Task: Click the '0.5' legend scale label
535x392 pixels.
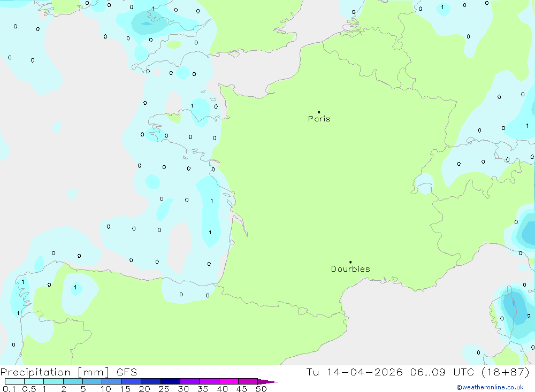Action: [29, 389]
